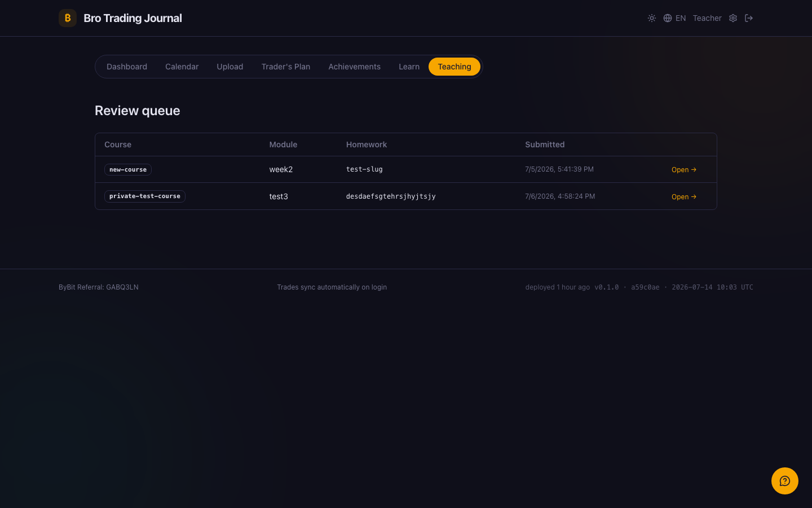Open settings via the gear icon
This screenshot has width=812, height=508.
coord(733,18)
